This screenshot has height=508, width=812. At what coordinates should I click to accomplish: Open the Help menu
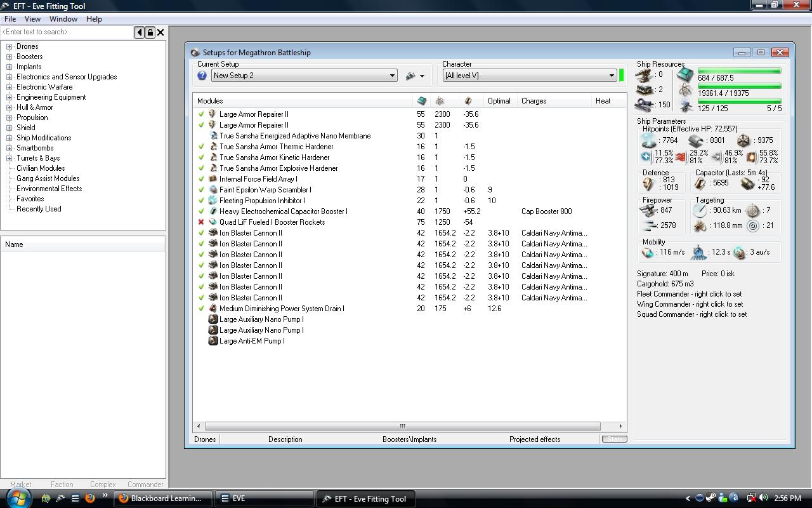94,19
